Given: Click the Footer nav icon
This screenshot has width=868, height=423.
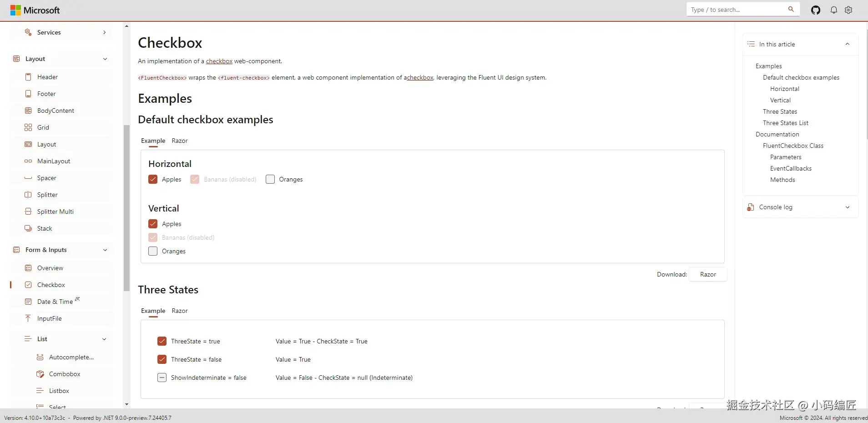Looking at the screenshot, I should click(28, 94).
